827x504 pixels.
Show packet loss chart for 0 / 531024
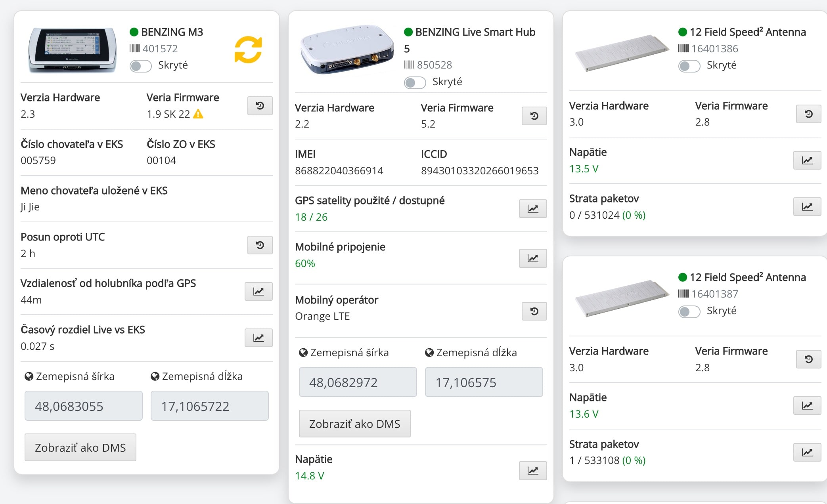807,207
